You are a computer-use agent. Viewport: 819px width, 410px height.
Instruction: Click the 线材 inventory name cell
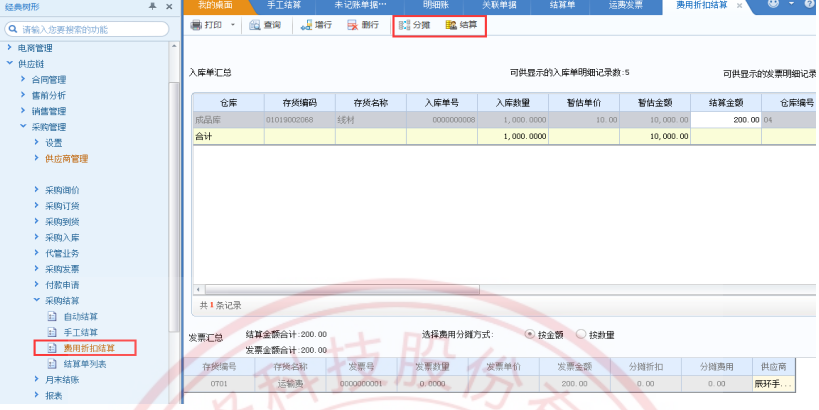371,120
